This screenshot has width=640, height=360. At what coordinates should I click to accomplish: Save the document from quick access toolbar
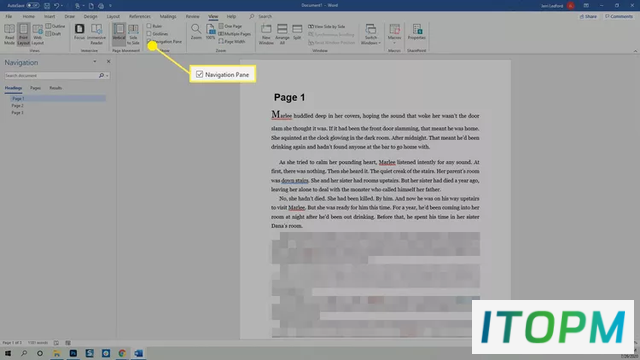pyautogui.click(x=47, y=6)
